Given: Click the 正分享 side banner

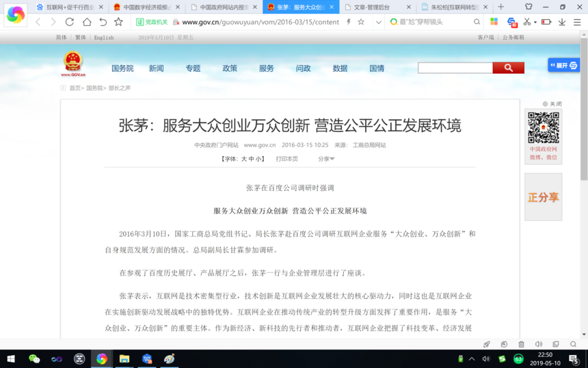Looking at the screenshot, I should 543,197.
